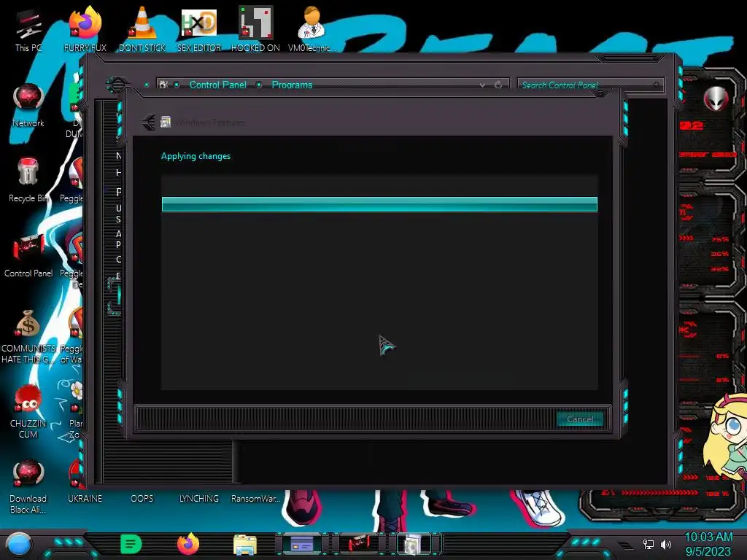Switch to the Control Panel taskbar button
747x560 pixels.
pyautogui.click(x=359, y=544)
